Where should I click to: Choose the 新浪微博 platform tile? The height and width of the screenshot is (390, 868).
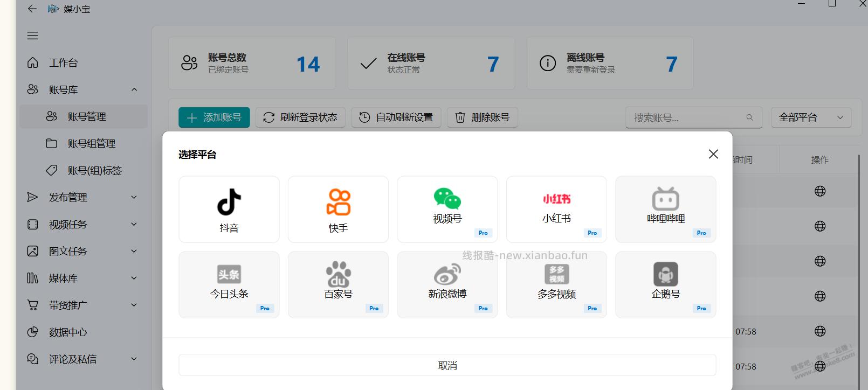point(447,285)
